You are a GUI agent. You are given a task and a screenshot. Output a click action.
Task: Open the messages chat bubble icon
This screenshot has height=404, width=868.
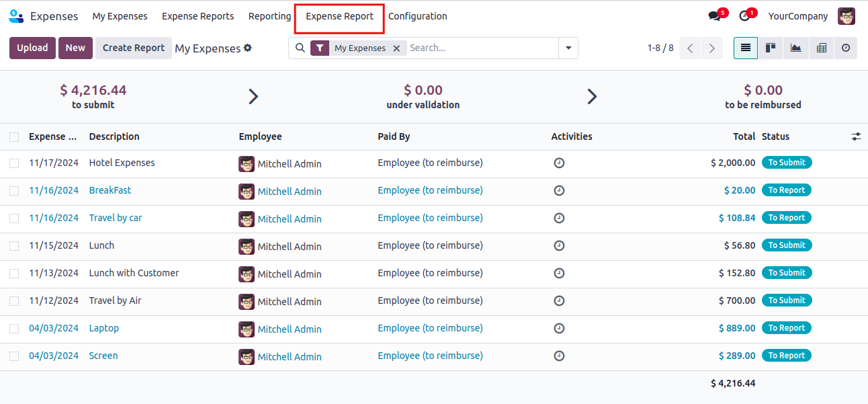(x=714, y=16)
